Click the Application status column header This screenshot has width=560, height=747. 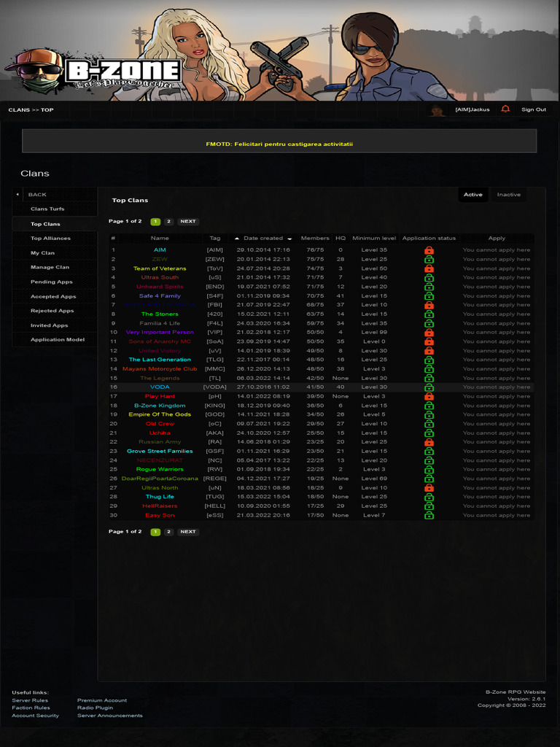click(429, 239)
